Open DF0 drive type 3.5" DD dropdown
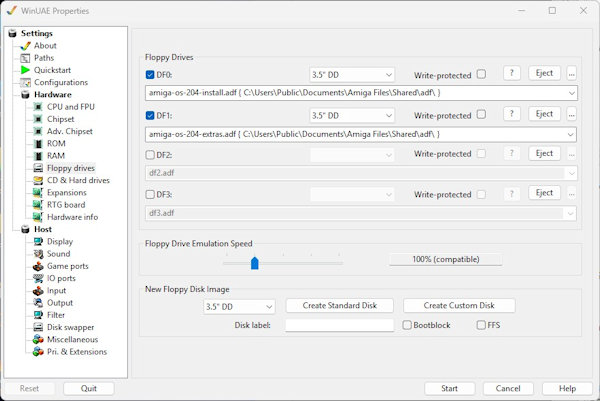The height and width of the screenshot is (401, 600). tap(352, 74)
